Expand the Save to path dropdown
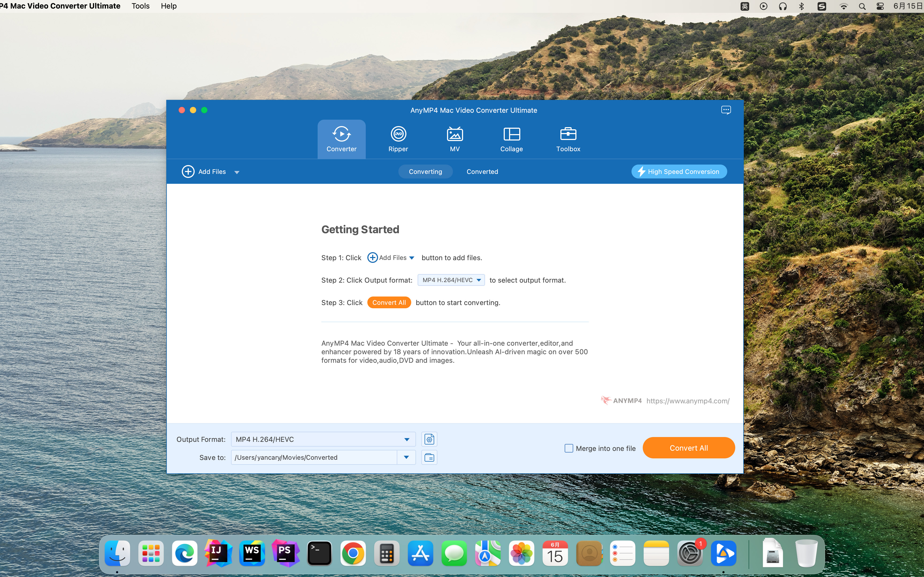The height and width of the screenshot is (577, 924). click(406, 457)
